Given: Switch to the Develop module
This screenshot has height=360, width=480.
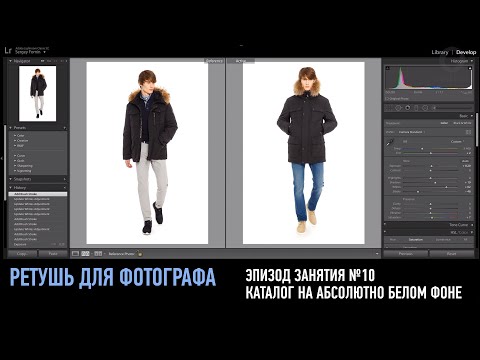Looking at the screenshot, I should click(466, 52).
